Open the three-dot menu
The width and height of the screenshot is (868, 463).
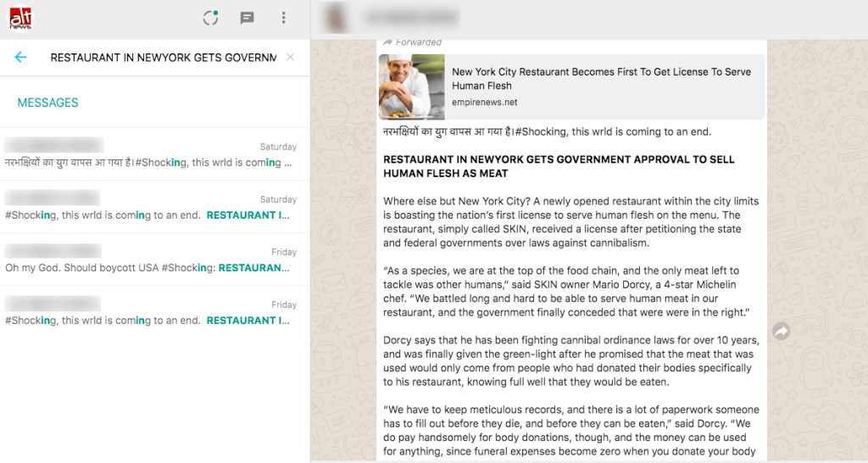(283, 18)
